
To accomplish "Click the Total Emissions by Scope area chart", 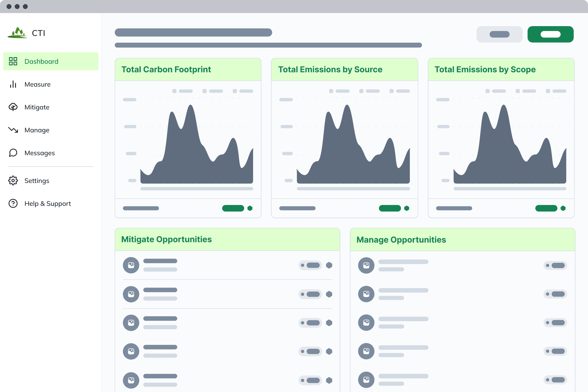I will tap(510, 144).
